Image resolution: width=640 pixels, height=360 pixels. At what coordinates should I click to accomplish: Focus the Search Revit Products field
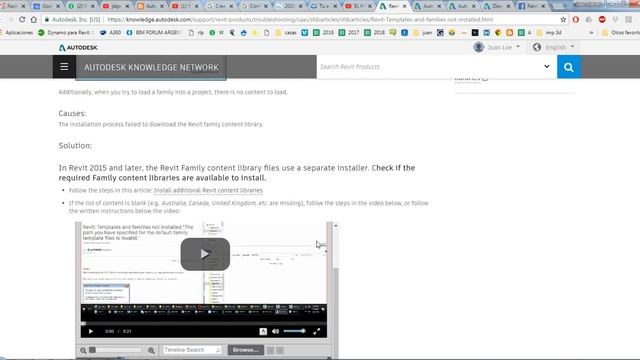pos(429,67)
